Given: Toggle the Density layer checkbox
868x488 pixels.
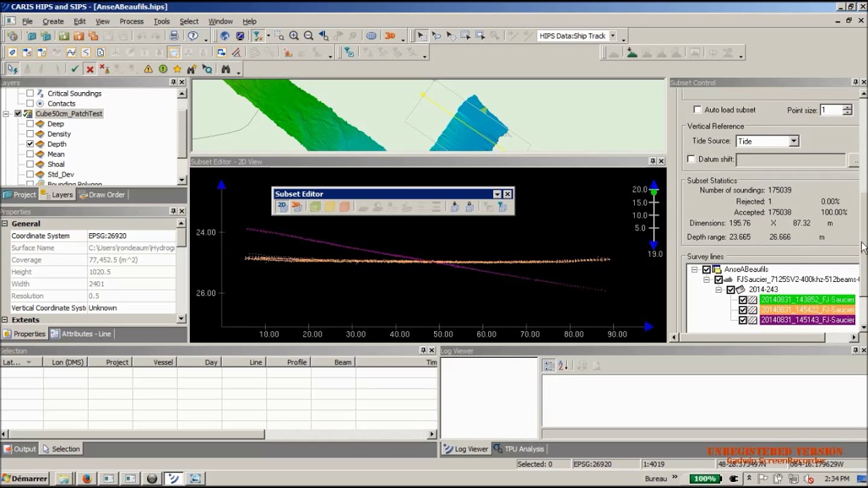Looking at the screenshot, I should [x=30, y=134].
